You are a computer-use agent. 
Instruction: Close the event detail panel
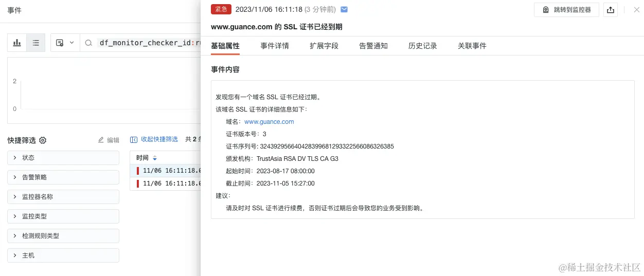pos(636,10)
